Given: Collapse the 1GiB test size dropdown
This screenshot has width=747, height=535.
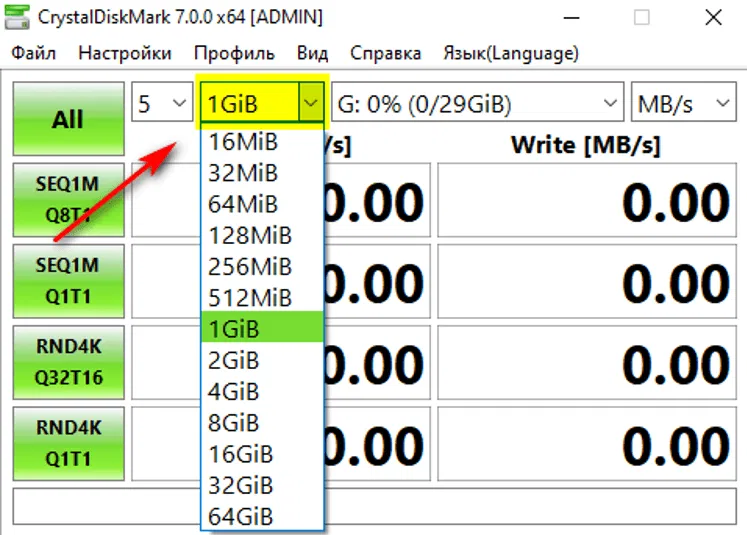Looking at the screenshot, I should click(x=262, y=102).
